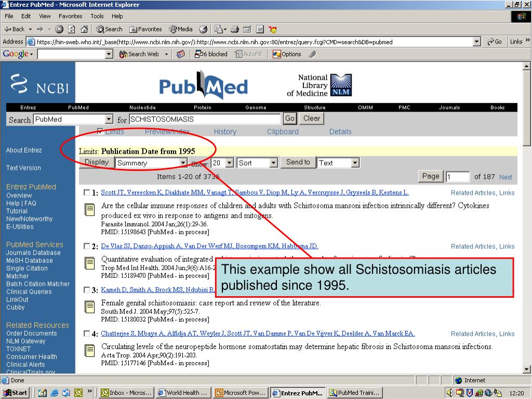
Task: Click the abstract icon for article 1
Action: tap(89, 210)
